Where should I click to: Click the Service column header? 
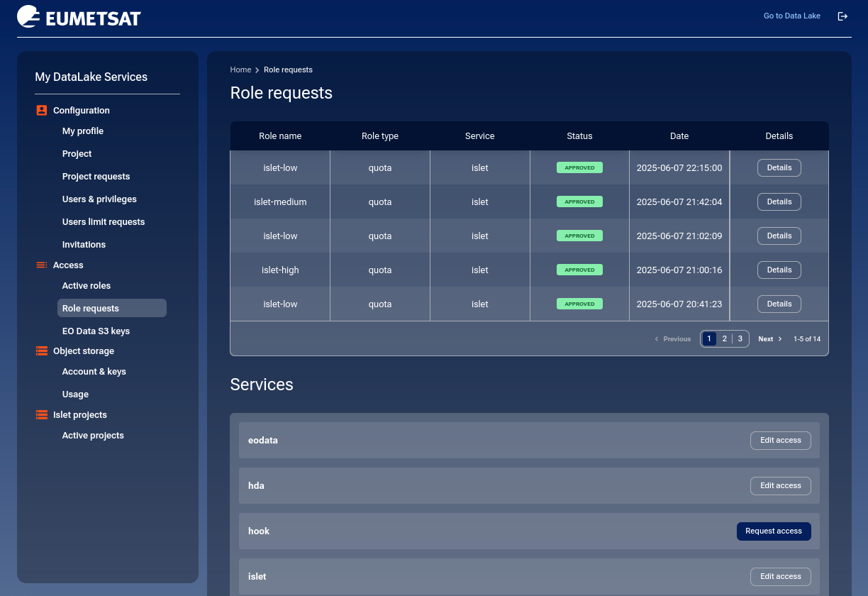coord(480,136)
